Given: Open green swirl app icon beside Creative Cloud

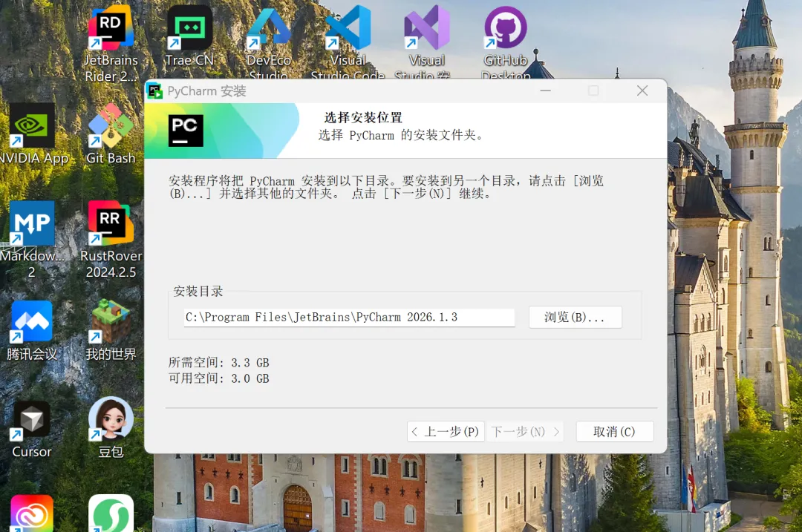Looking at the screenshot, I should click(x=111, y=513).
